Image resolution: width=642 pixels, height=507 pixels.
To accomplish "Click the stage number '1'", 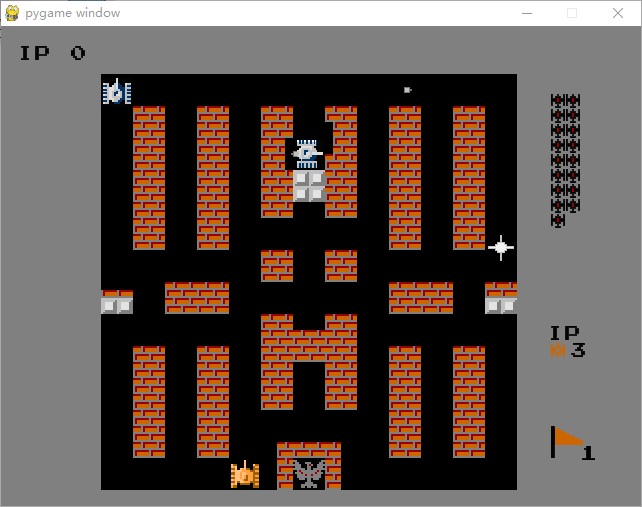I will [x=588, y=453].
